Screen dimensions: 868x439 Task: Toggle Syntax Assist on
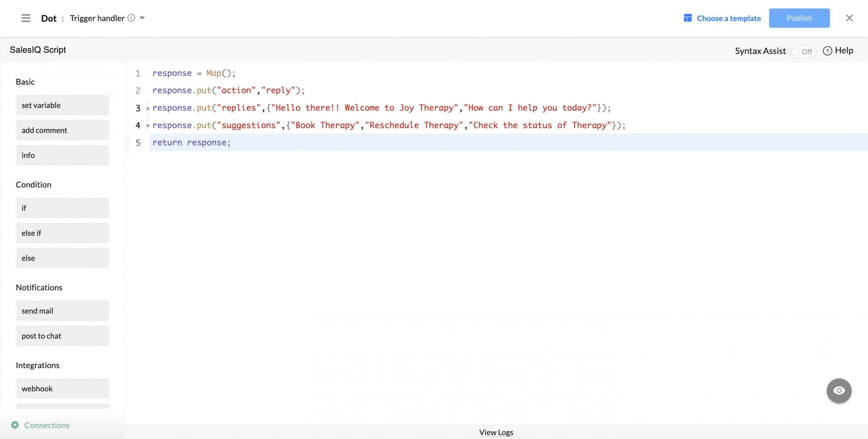point(802,51)
